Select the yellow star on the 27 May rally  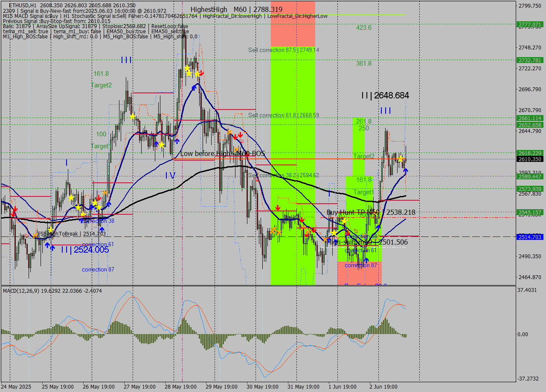[x=132, y=116]
